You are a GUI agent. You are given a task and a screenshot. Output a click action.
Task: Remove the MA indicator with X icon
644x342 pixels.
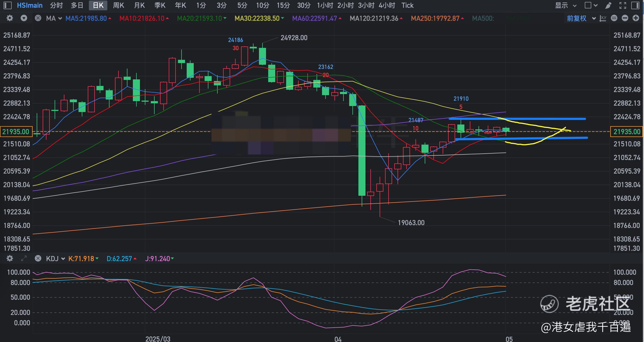click(38, 18)
